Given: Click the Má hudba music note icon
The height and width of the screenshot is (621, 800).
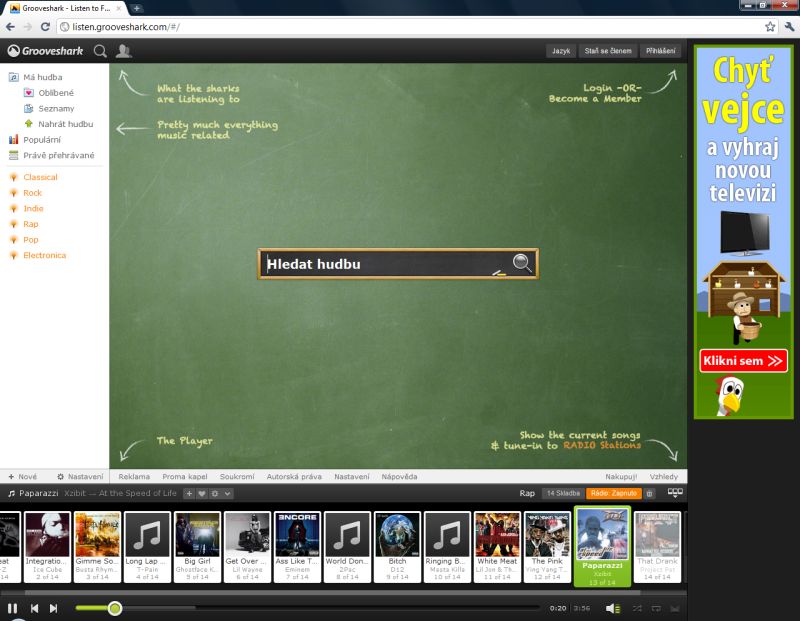Looking at the screenshot, I should pyautogui.click(x=14, y=77).
